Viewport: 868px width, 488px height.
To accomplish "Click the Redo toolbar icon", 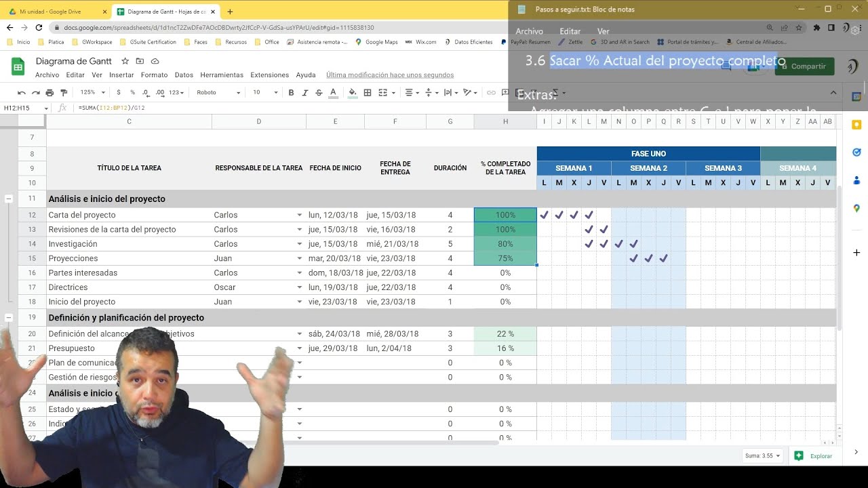I will click(x=36, y=93).
